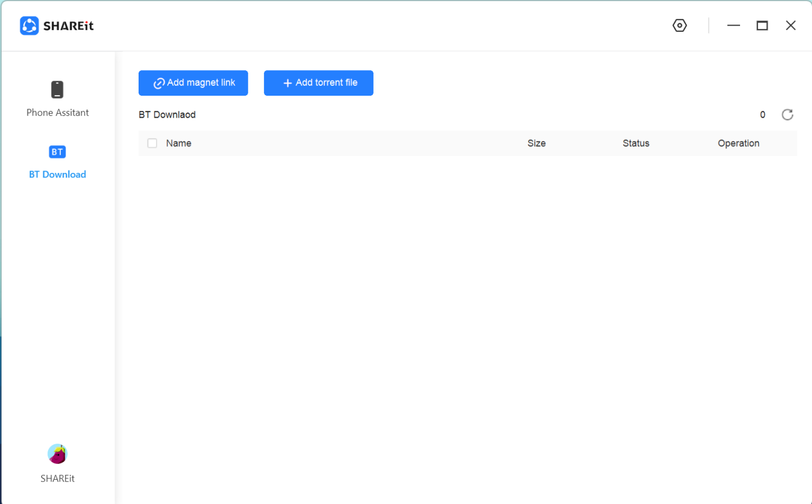The width and height of the screenshot is (812, 504).
Task: Toggle the select-all checkbox in the Name header
Action: [x=152, y=143]
